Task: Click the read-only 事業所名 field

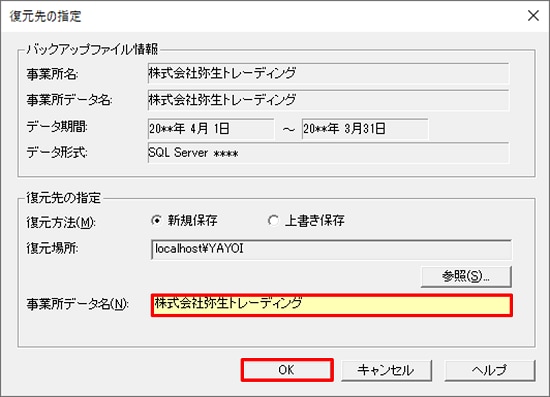Action: 328,73
